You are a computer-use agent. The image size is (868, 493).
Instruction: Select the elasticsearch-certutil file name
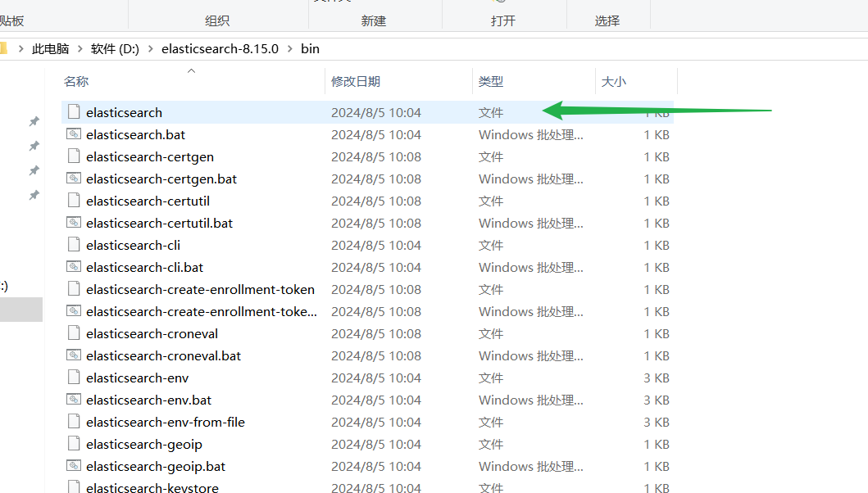[x=148, y=201]
